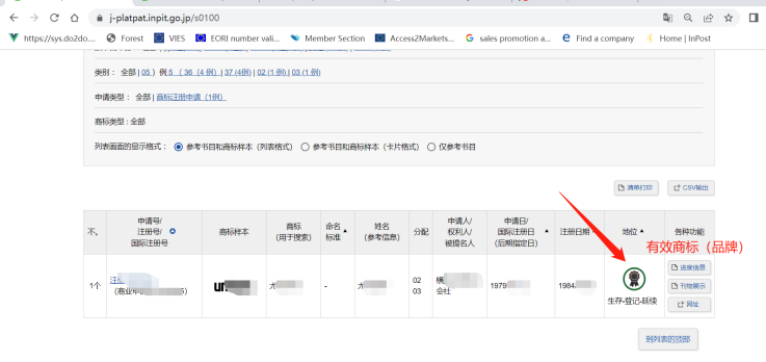Sort by naming standard column arrow
This screenshot has height=362, width=766.
346,231
